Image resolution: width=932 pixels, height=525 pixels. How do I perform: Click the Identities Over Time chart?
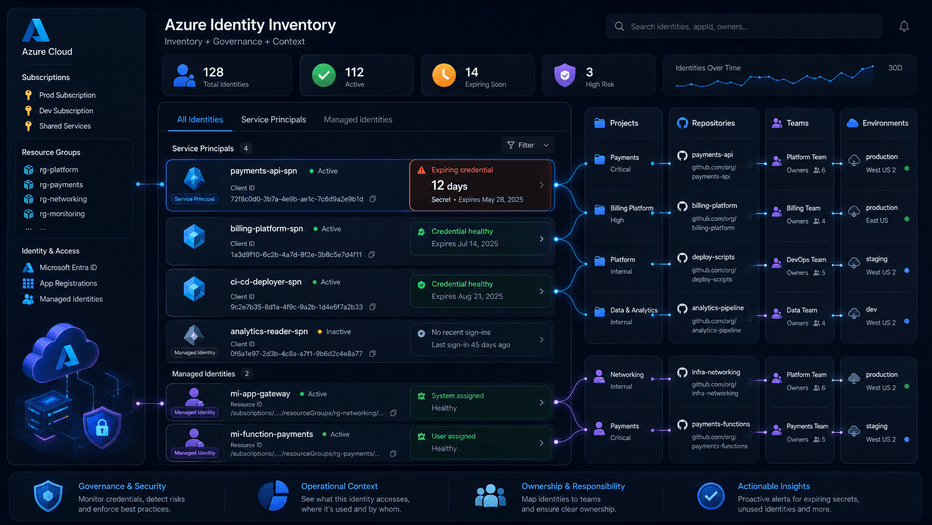click(775, 79)
